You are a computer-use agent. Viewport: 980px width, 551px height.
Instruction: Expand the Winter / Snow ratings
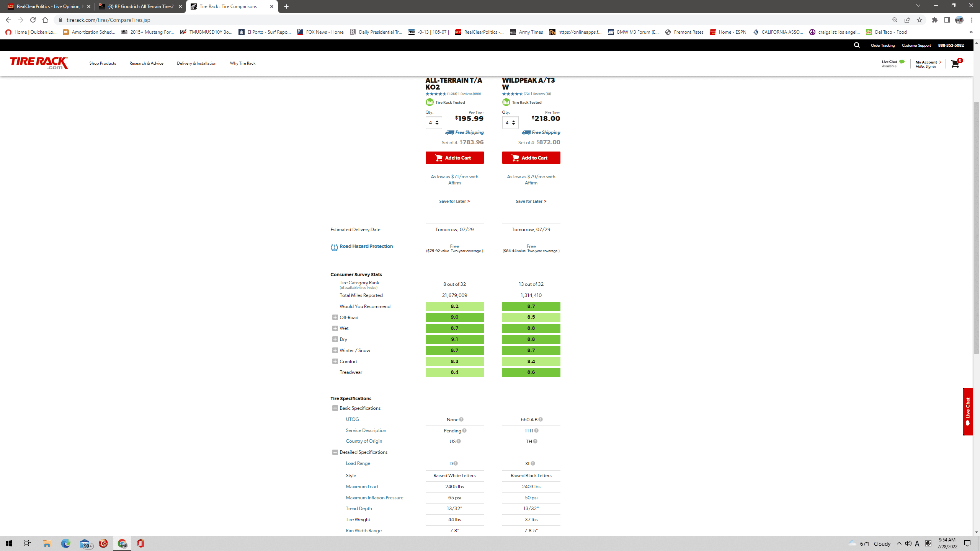click(x=335, y=350)
